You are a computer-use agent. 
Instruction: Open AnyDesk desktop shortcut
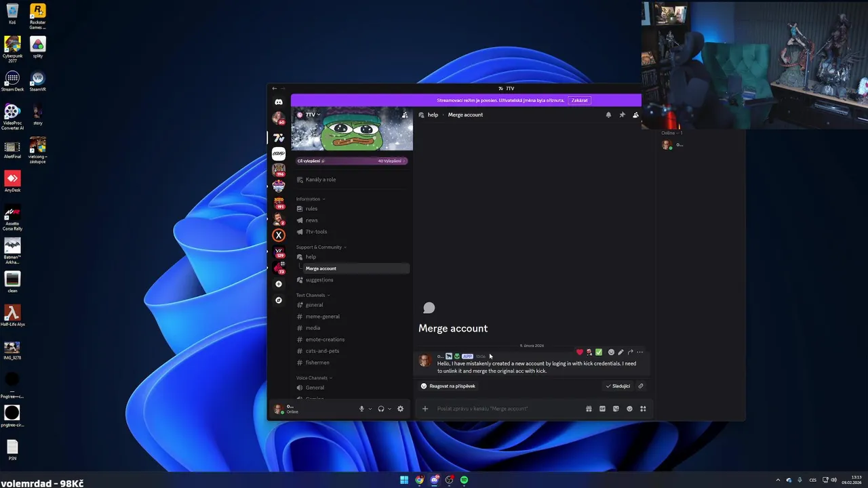[12, 182]
